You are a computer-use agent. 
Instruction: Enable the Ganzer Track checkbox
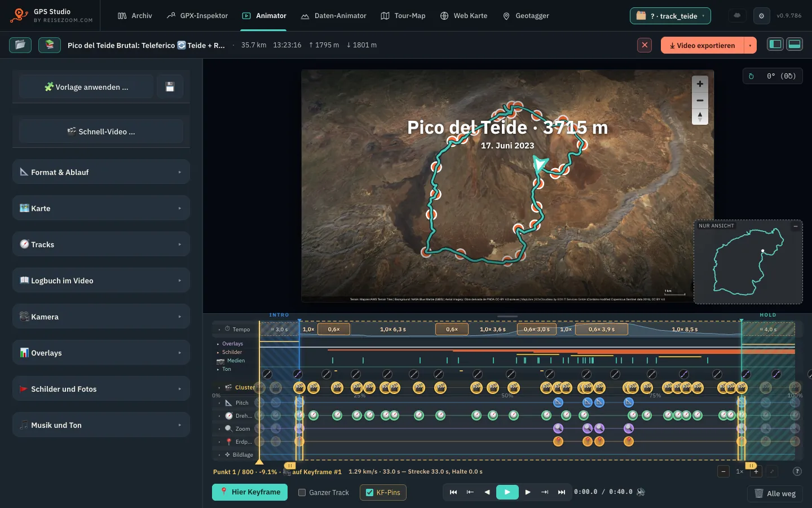[302, 492]
